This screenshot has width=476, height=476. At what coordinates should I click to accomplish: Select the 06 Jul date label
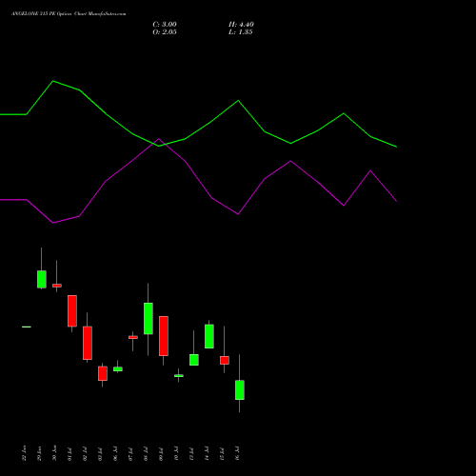(115, 454)
